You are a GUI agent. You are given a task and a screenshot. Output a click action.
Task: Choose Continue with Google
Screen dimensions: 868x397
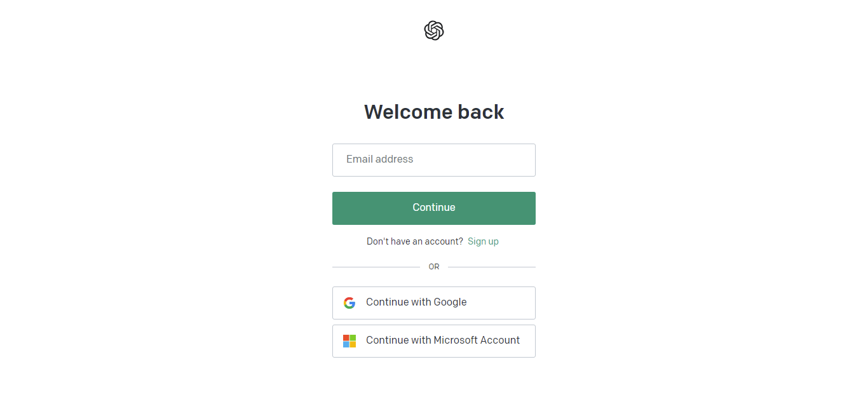[434, 303]
